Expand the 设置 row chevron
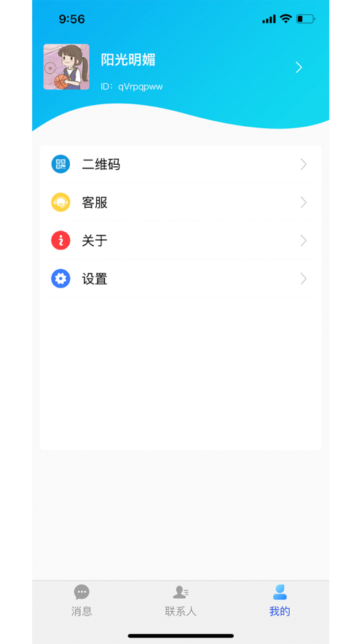The image size is (362, 644). (x=304, y=279)
